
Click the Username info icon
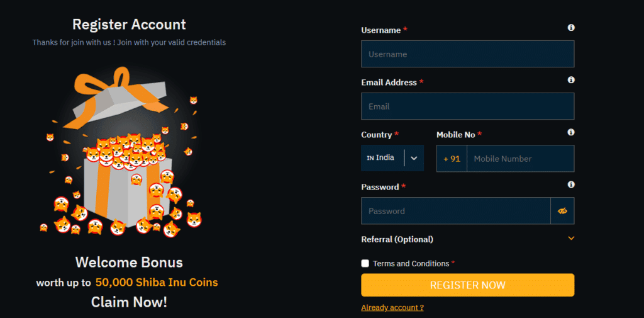(571, 28)
